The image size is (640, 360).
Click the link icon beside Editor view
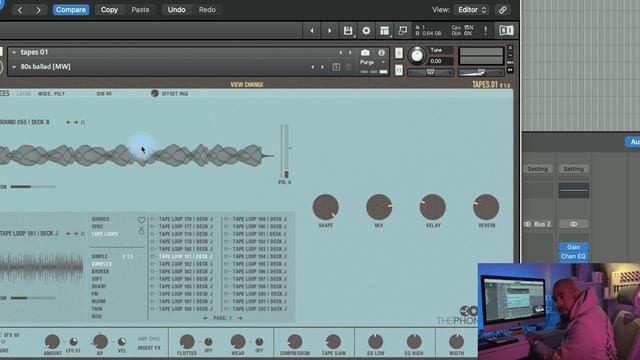pyautogui.click(x=502, y=10)
